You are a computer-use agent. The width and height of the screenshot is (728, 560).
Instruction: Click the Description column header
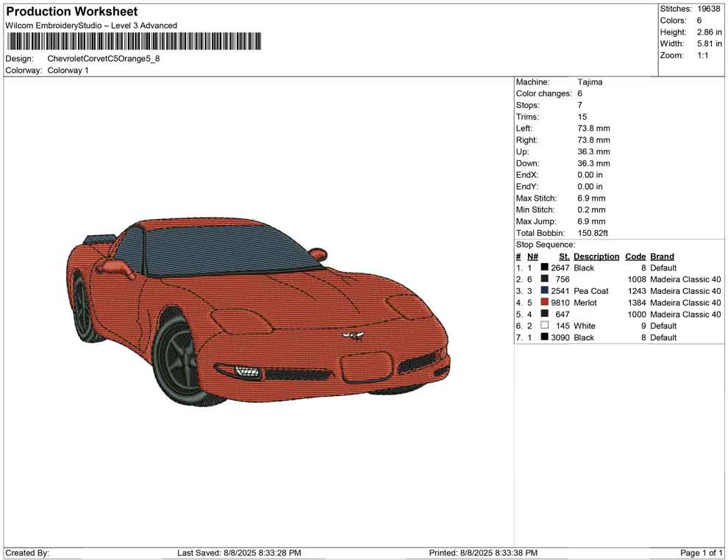(x=596, y=256)
